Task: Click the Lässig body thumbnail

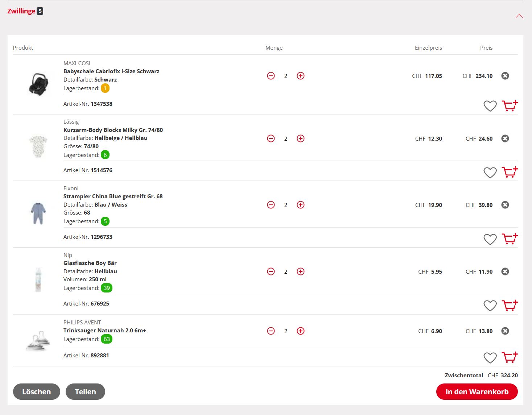Action: pos(38,146)
